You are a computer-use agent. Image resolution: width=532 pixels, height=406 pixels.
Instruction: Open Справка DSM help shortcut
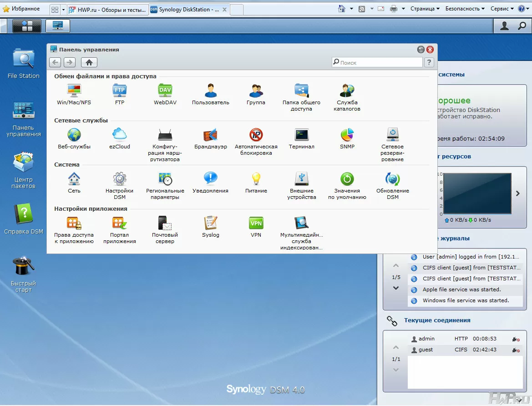[23, 219]
